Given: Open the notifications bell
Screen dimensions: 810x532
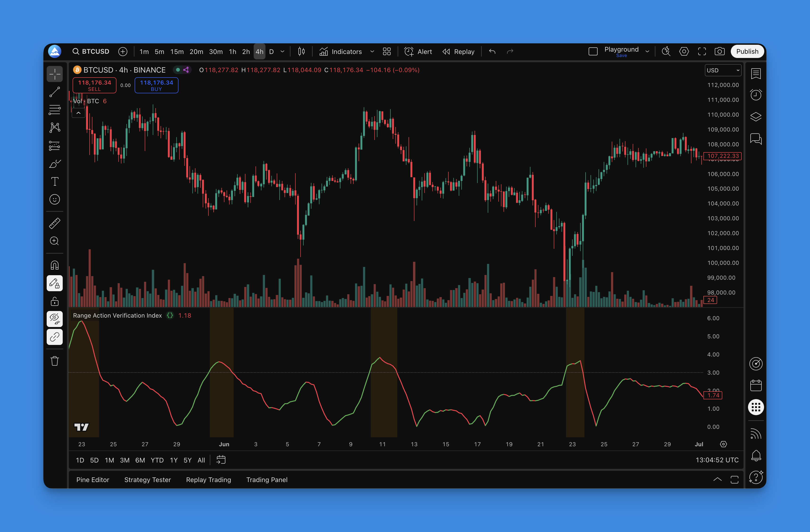Looking at the screenshot, I should pos(756,455).
